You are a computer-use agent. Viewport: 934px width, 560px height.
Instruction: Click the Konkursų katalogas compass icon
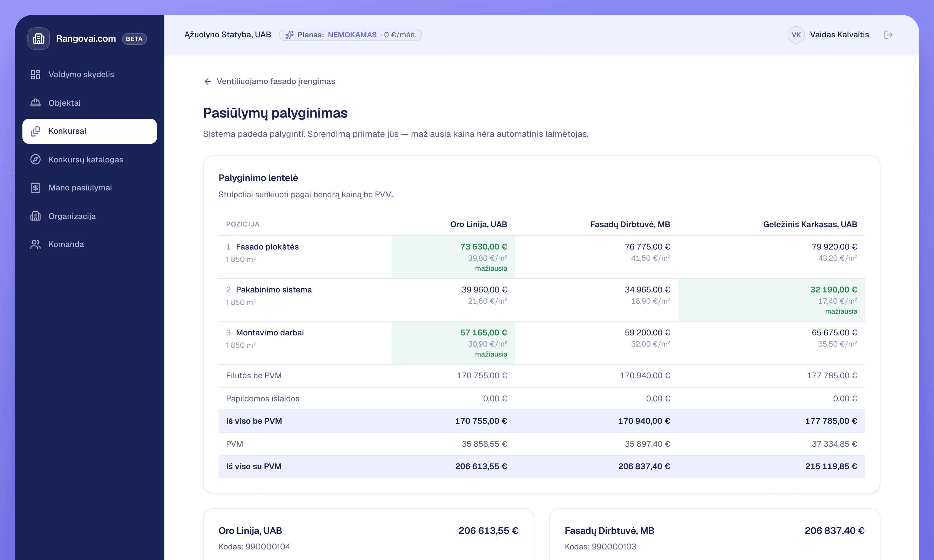click(x=35, y=159)
